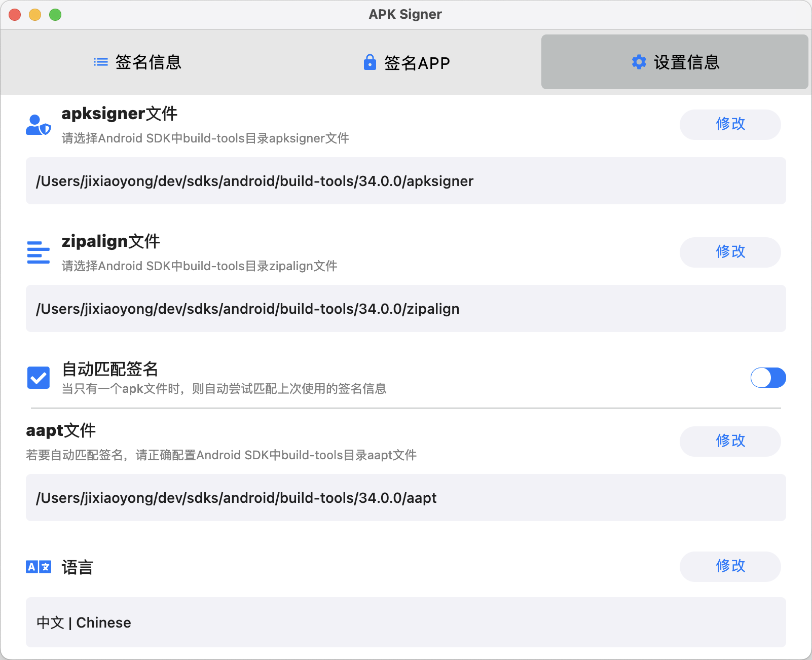Click the apksigner path field
The height and width of the screenshot is (660, 812).
[x=406, y=181]
